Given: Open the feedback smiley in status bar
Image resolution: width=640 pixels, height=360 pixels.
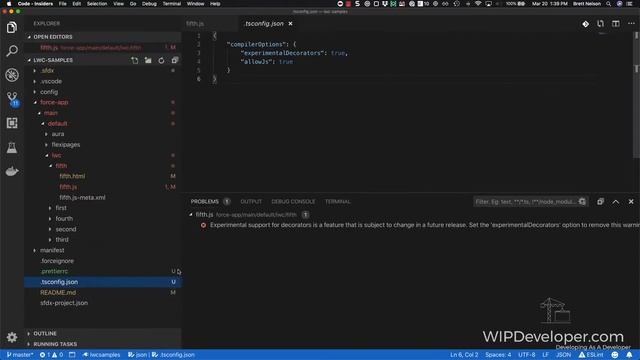Looking at the screenshot, I should pos(615,355).
